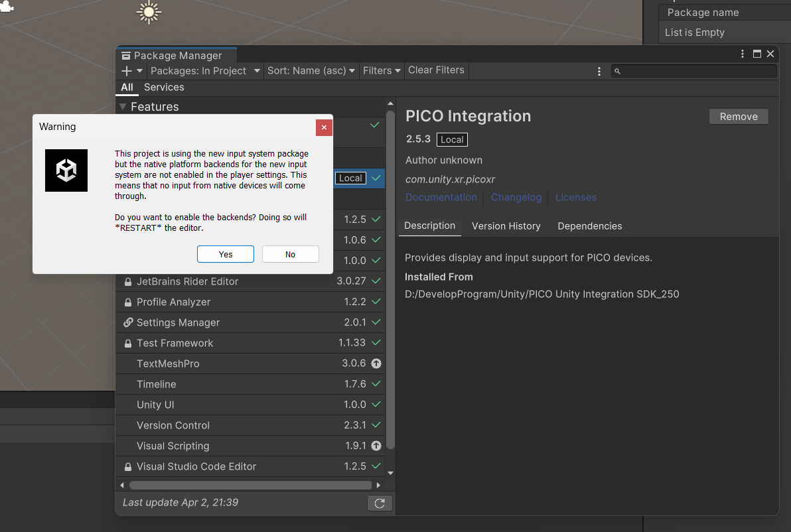Click the com.unity.xr.picoxr package identifier
This screenshot has width=791, height=532.
(x=450, y=180)
